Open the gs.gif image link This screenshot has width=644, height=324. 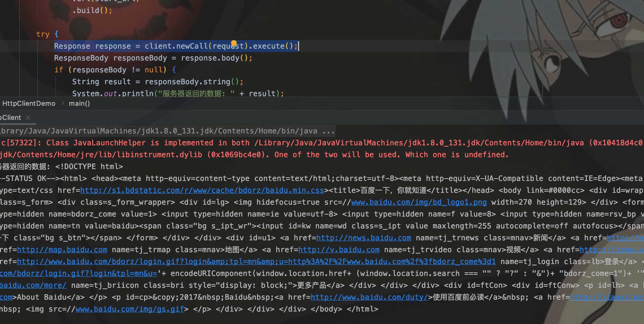(x=130, y=309)
